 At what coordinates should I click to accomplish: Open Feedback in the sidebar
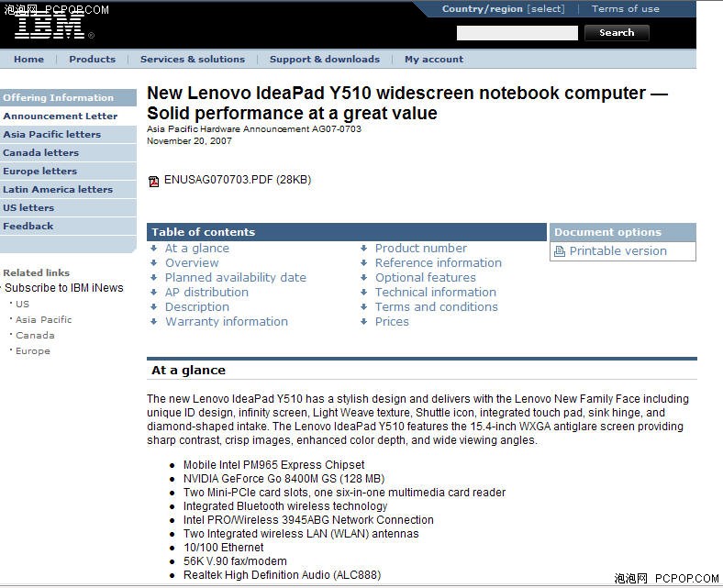[x=68, y=227]
